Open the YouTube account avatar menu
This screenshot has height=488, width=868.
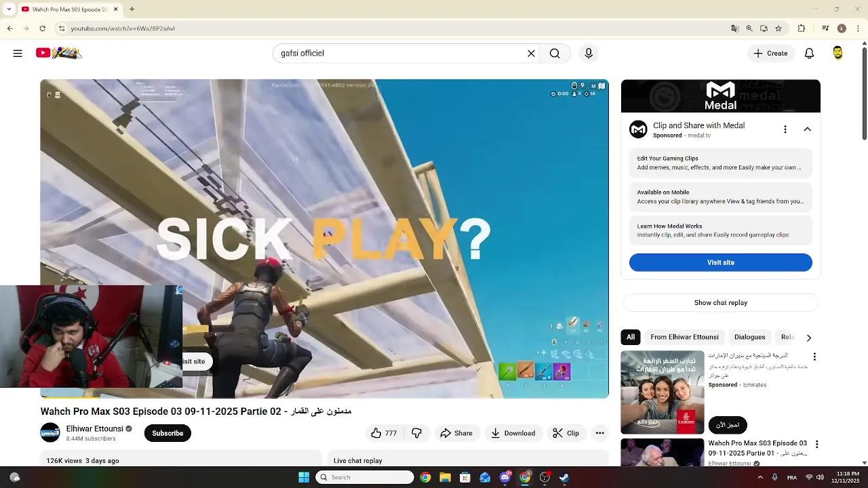[x=838, y=53]
